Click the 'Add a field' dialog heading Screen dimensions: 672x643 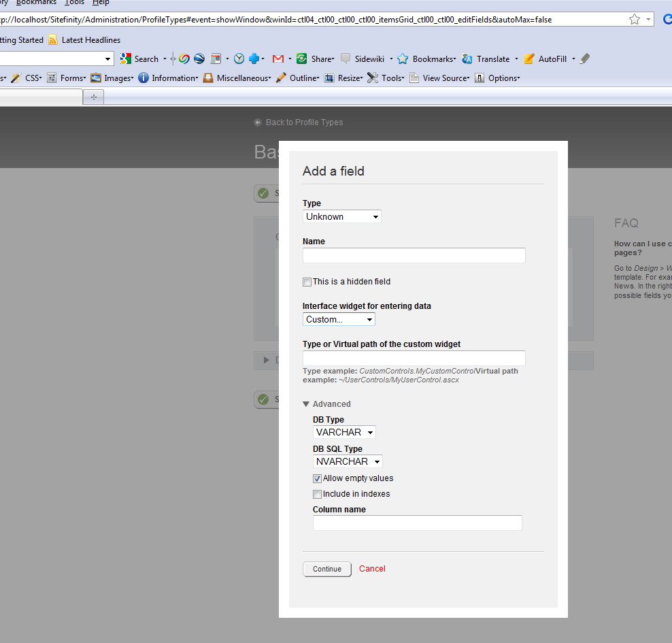(x=333, y=171)
